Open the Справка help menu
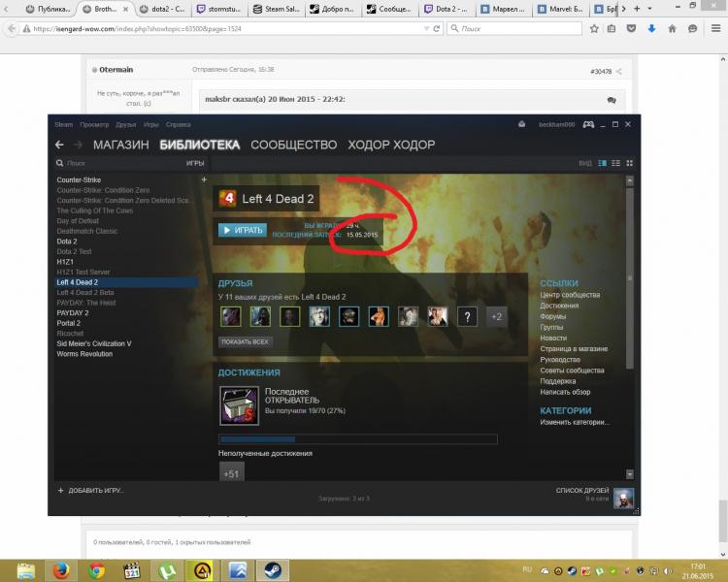 tap(179, 124)
